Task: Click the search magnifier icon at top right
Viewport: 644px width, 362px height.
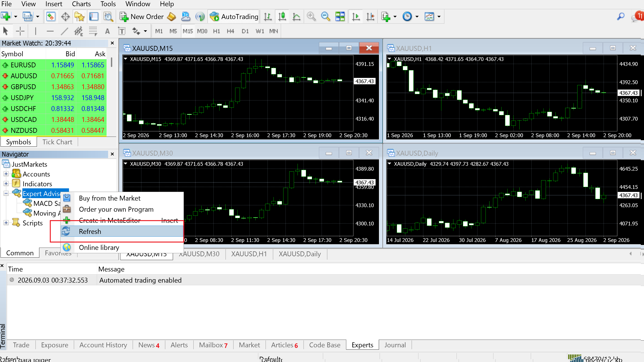Action: click(621, 17)
